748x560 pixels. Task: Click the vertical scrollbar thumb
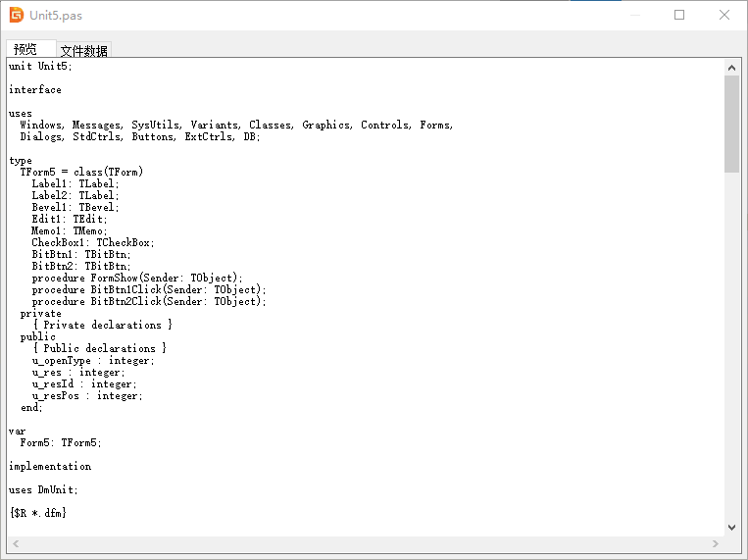(x=731, y=125)
